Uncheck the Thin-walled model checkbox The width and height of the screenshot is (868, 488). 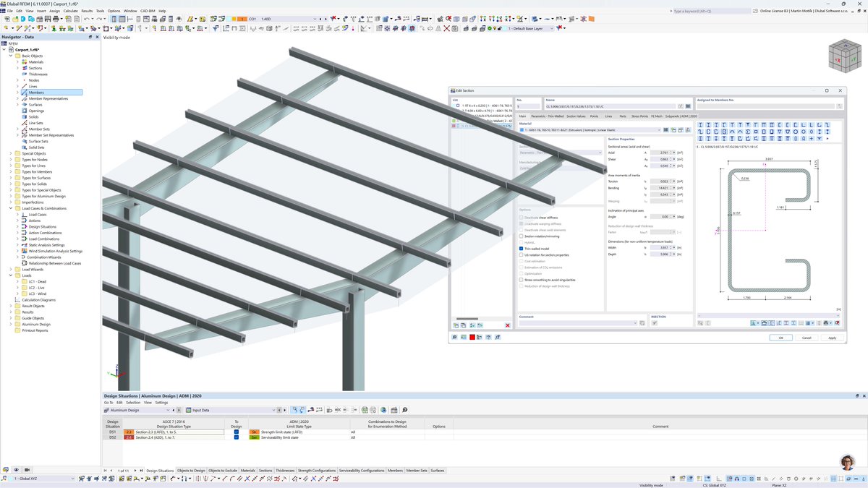pyautogui.click(x=521, y=249)
